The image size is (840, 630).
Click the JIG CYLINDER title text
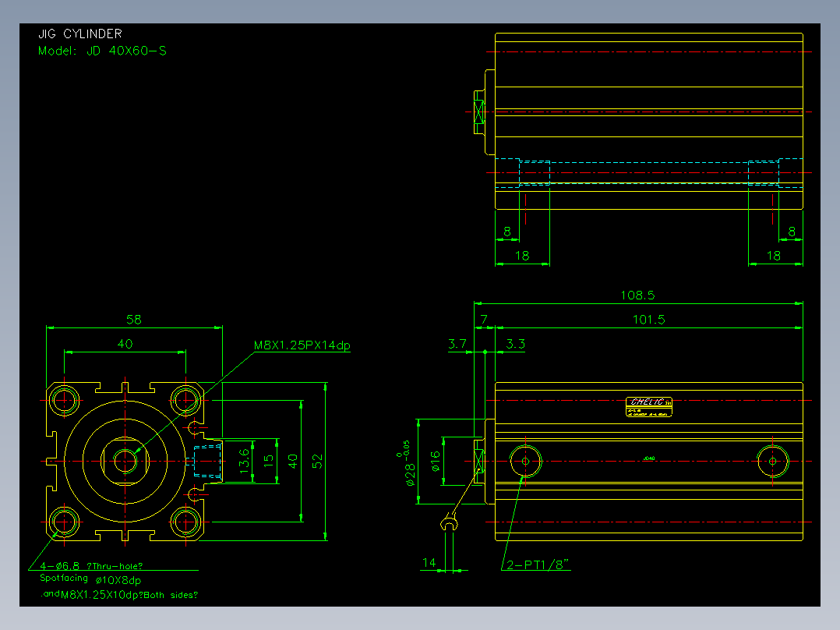point(80,34)
